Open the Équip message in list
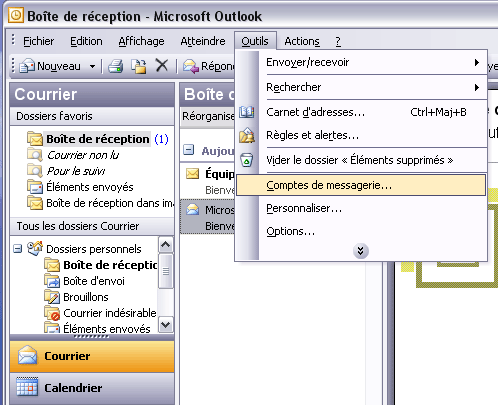The image size is (498, 405). [207, 182]
